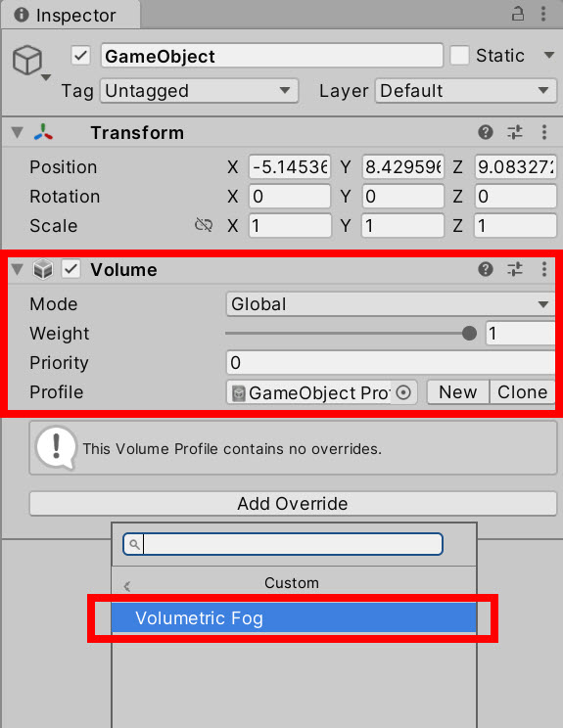This screenshot has width=563, height=728.
Task: Click the Scale label
Action: point(54,226)
